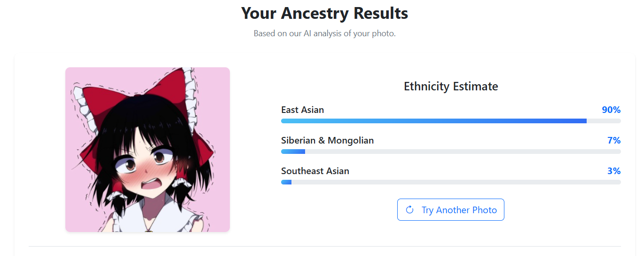This screenshot has width=644, height=256.
Task: Click the gray unfilled end of the East Asian bar
Action: 604,121
